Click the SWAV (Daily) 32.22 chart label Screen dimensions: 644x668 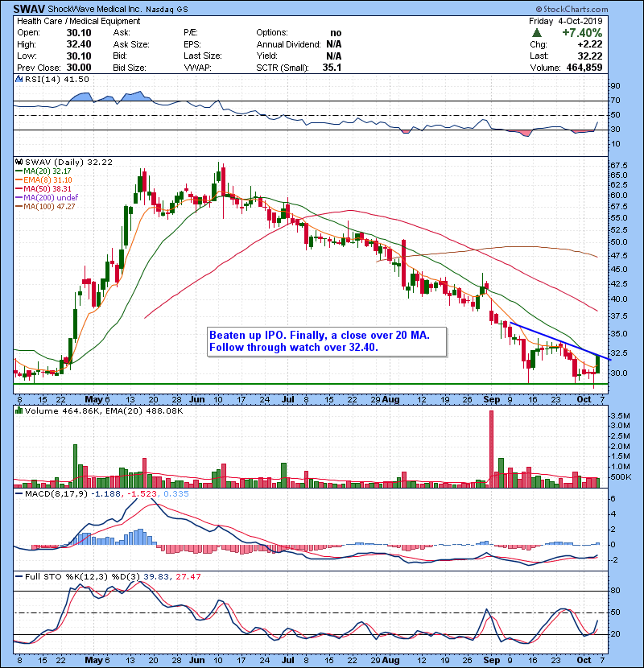pyautogui.click(x=68, y=162)
